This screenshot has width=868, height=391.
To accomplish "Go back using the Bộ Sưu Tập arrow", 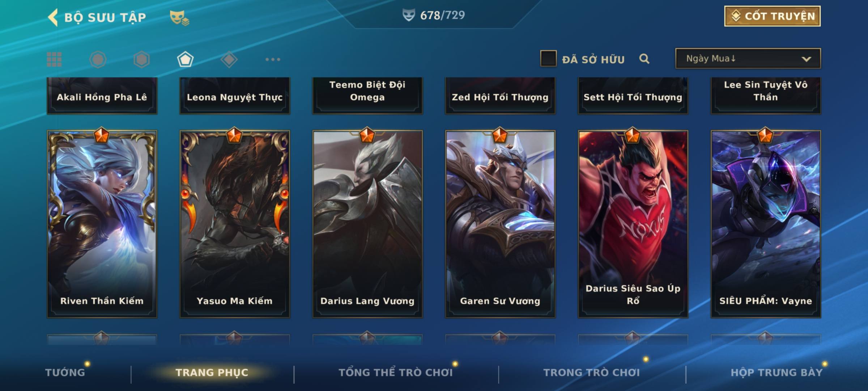I will (53, 17).
